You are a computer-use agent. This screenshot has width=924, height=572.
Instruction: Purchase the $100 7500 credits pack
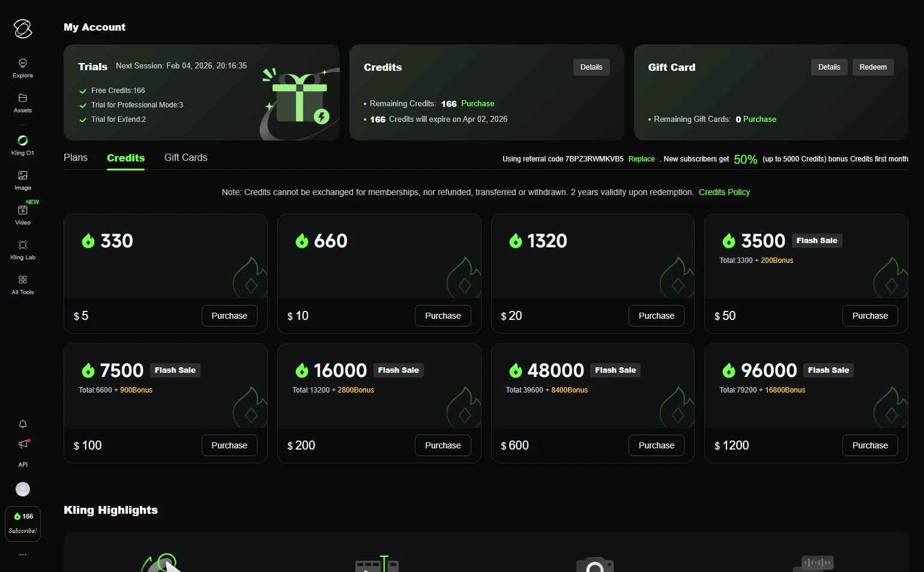click(229, 445)
